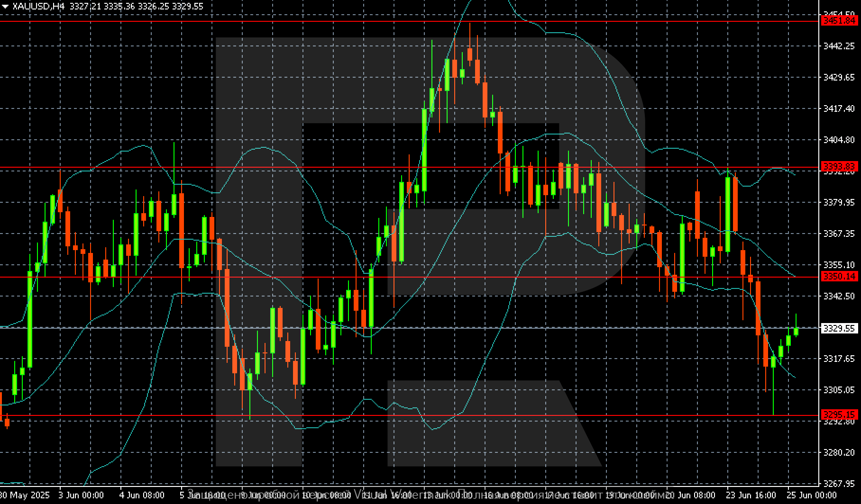
Task: Click the 3367.35 value on price scale
Action: coord(839,234)
